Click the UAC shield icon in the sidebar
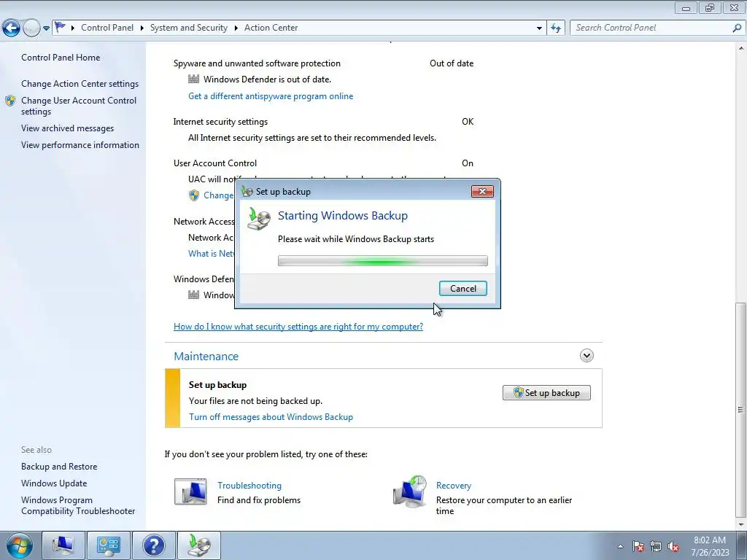This screenshot has height=560, width=747. tap(10, 101)
